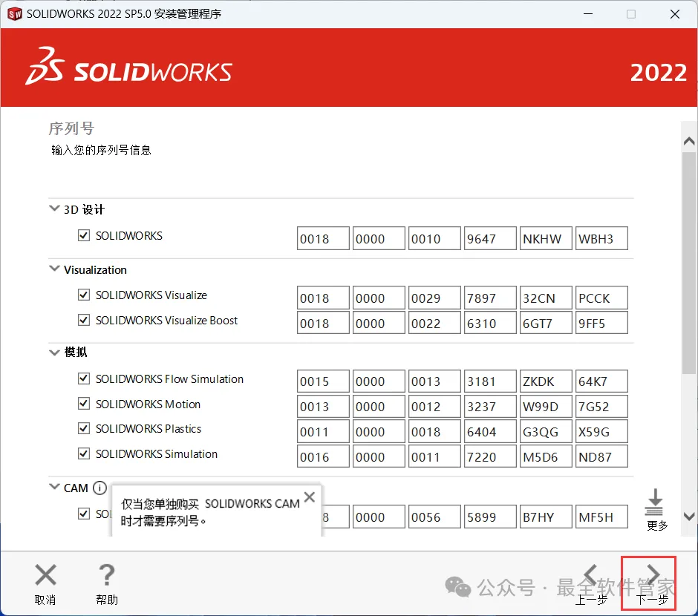Click Simulation serial field M5D6

546,456
